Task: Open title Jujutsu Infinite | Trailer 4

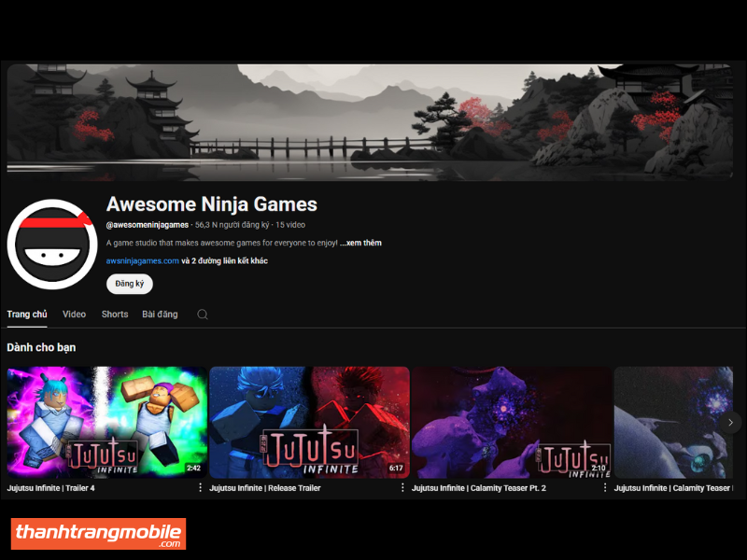Action: [51, 488]
